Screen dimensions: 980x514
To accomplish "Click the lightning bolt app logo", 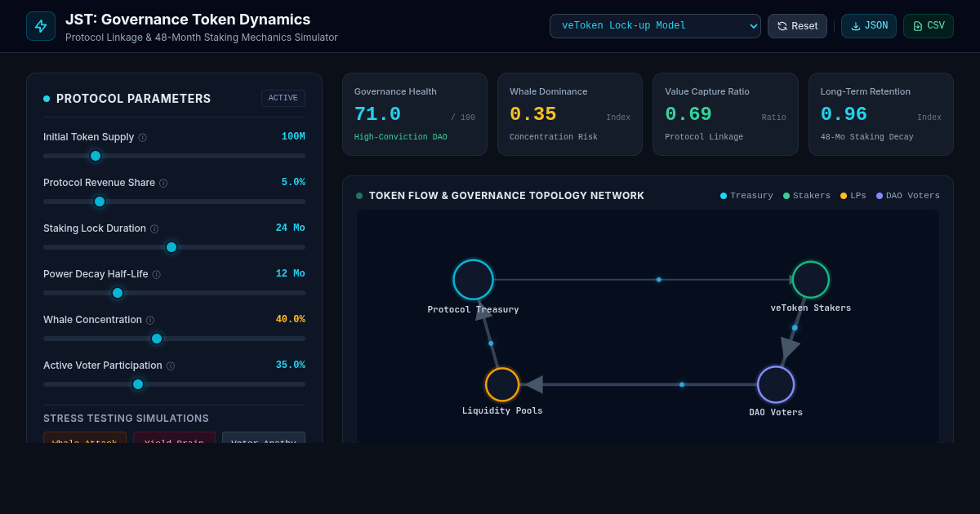I will point(41,26).
